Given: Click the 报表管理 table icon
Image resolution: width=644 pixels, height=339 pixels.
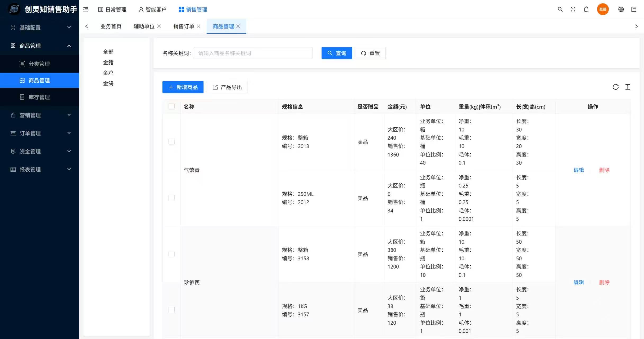Looking at the screenshot, I should (x=13, y=169).
